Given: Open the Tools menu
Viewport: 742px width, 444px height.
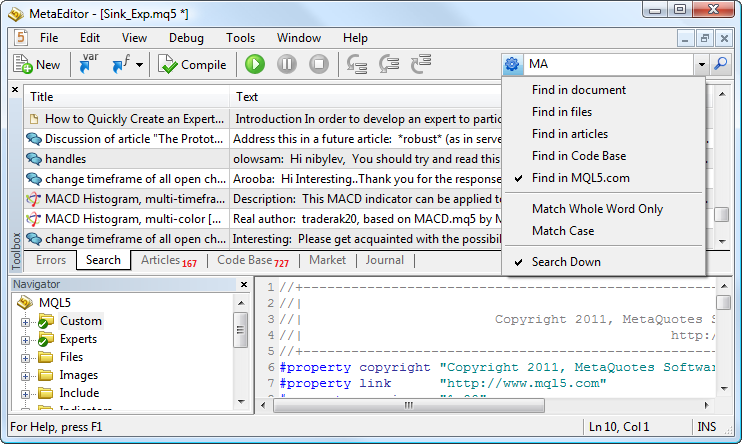Looking at the screenshot, I should [x=240, y=38].
